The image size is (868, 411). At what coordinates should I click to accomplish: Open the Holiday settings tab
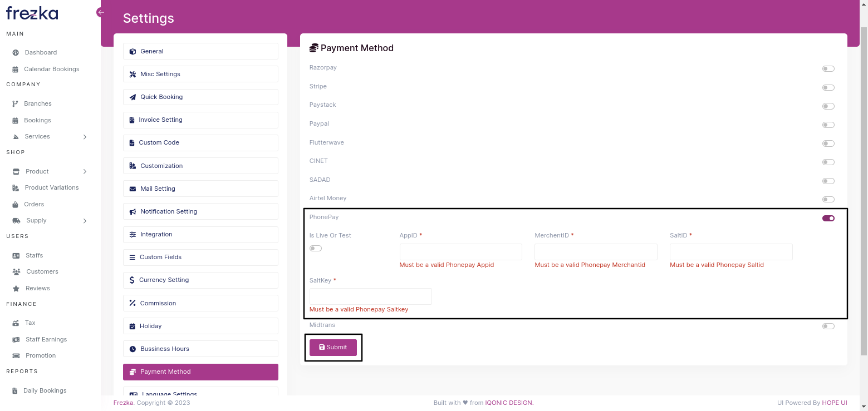pos(200,326)
